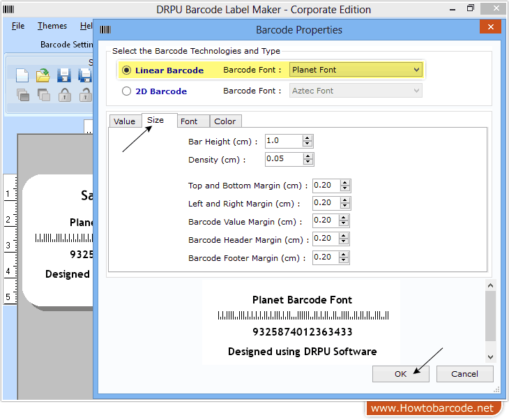Click the Density value field
Viewport: 509px width, 420px height.
(284, 159)
